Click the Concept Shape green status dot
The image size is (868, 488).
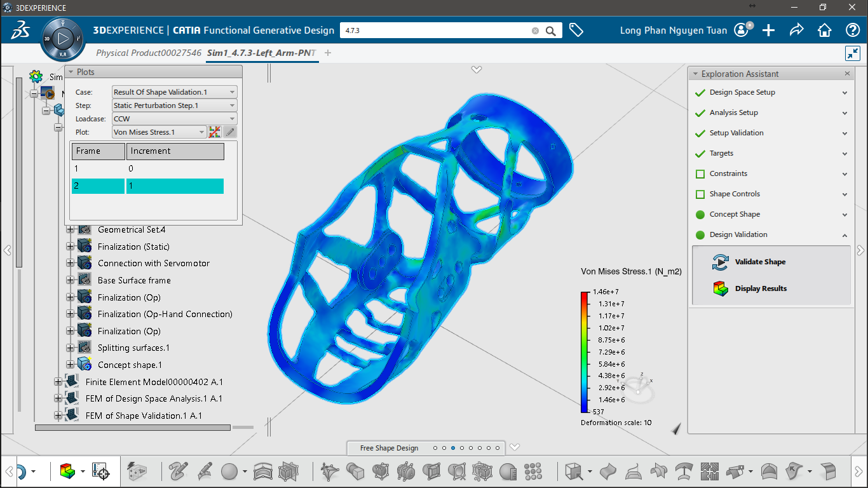tap(700, 215)
